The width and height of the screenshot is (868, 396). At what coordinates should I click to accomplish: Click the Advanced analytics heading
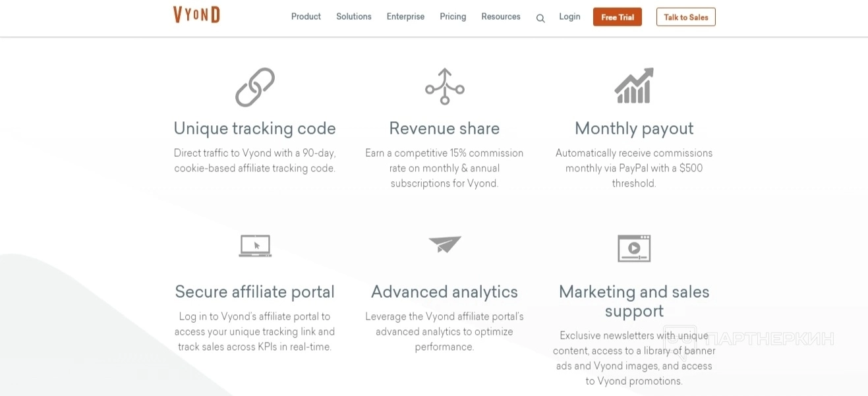(444, 292)
